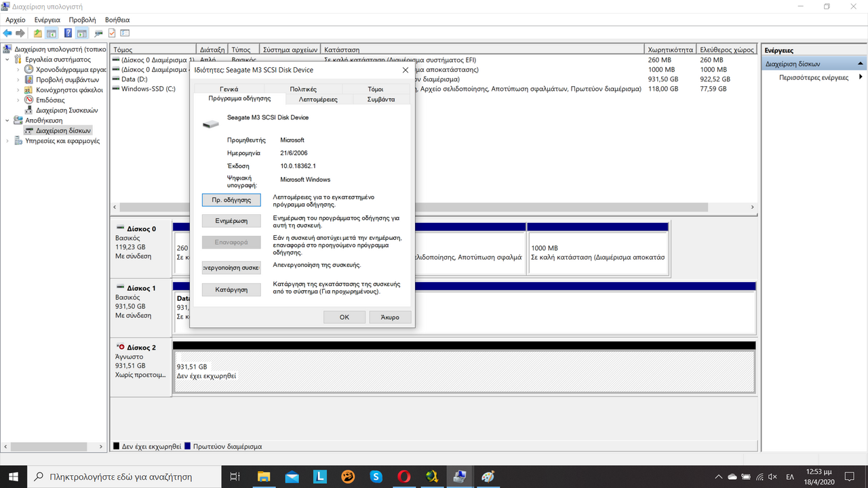
Task: Expand the Προβολή συμβάντων node arrow
Action: (18, 79)
